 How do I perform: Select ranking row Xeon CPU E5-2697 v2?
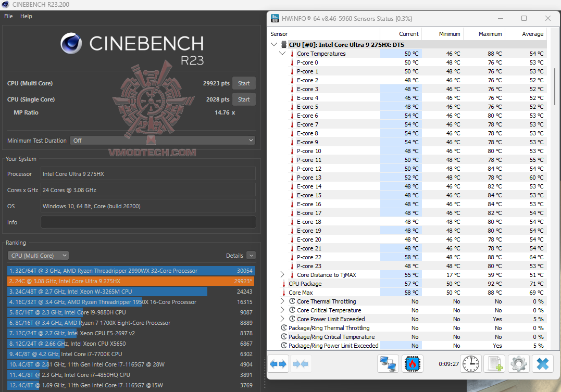click(131, 333)
